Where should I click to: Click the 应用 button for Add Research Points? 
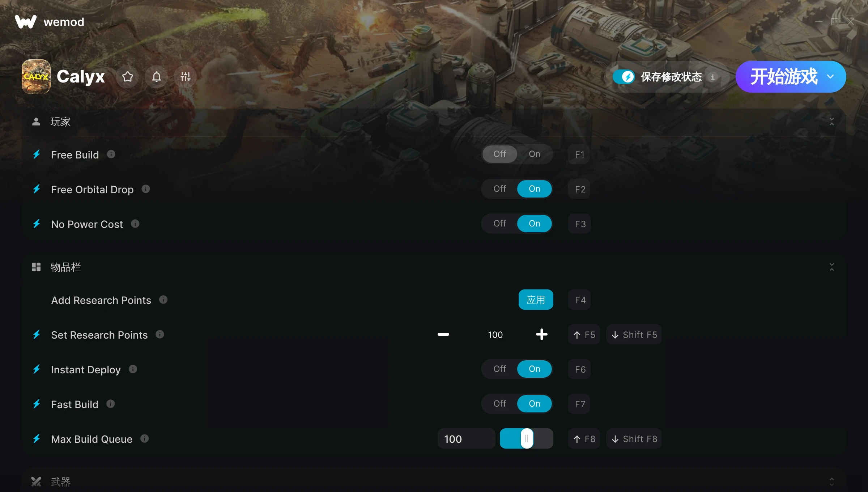(x=536, y=300)
